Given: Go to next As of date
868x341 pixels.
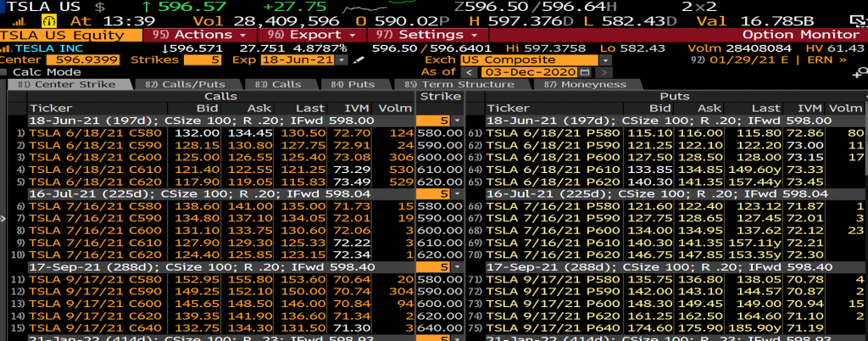Looking at the screenshot, I should (x=604, y=72).
